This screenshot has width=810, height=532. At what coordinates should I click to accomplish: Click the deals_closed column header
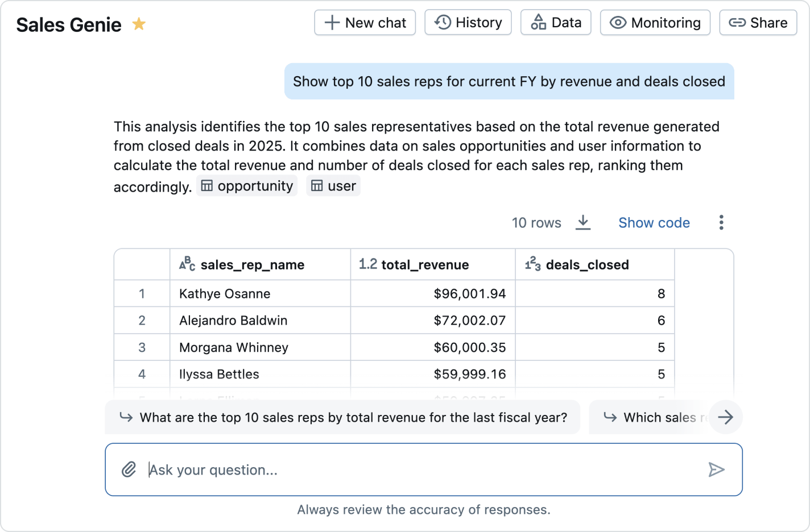[x=586, y=265]
